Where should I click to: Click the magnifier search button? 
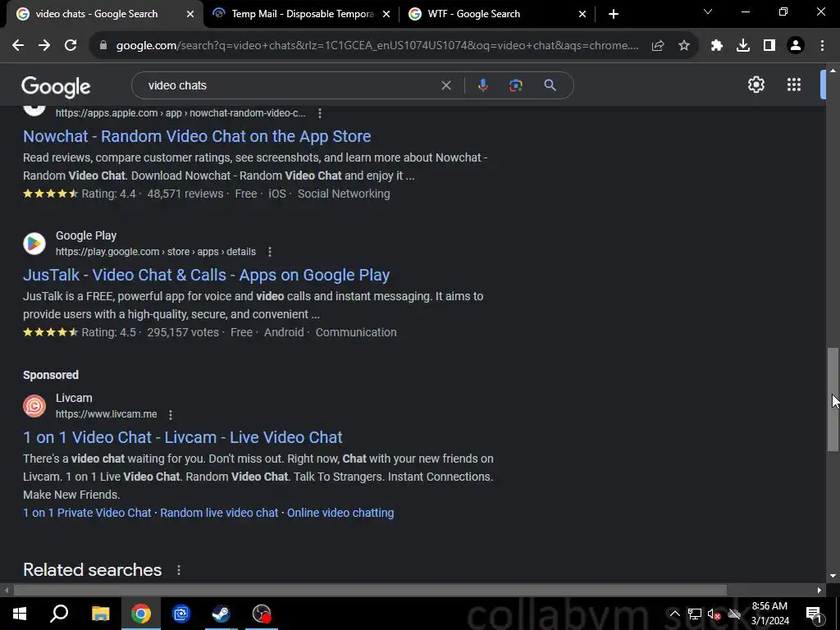[550, 85]
